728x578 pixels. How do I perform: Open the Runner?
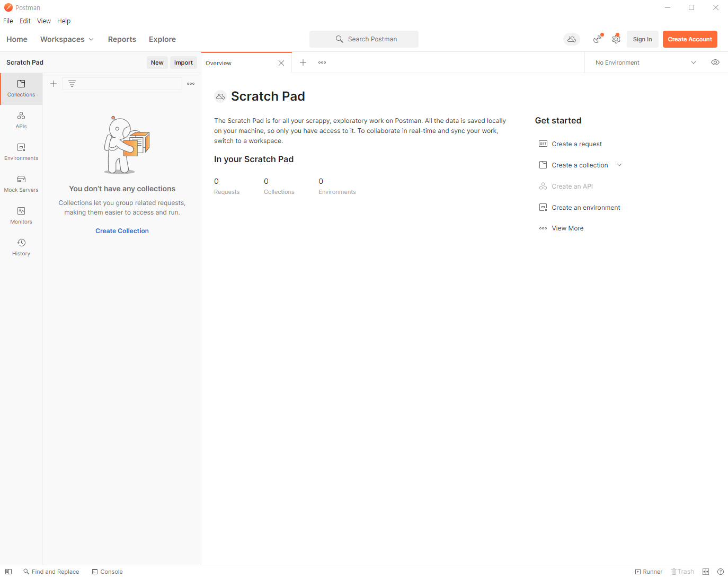[649, 572]
